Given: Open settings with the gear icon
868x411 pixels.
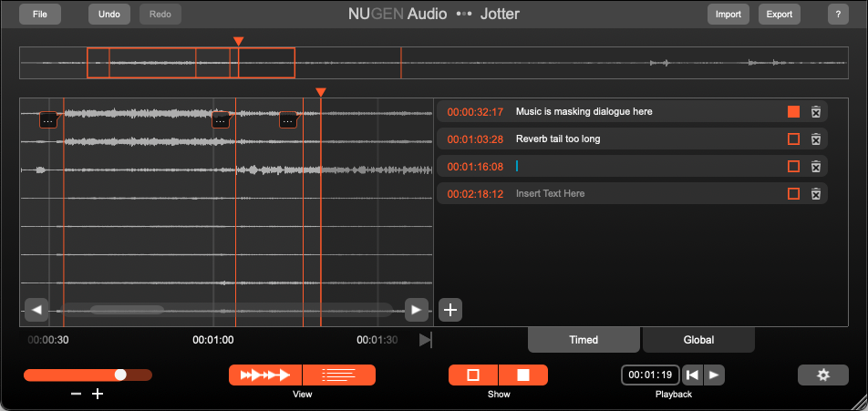Looking at the screenshot, I should [823, 375].
